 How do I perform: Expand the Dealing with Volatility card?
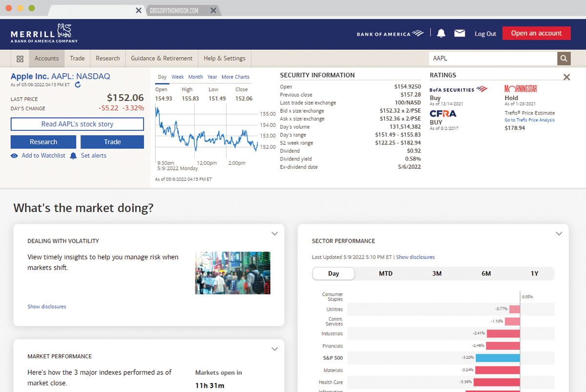(274, 234)
